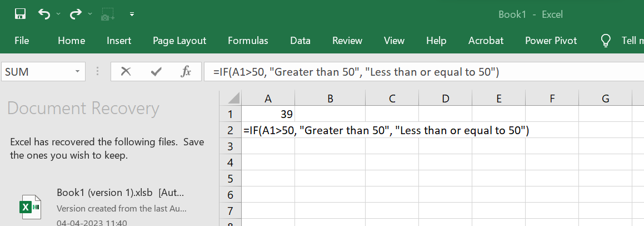The height and width of the screenshot is (226, 644).
Task: Click the recovered Book1 (version 1).xlsb file name
Action: tap(121, 193)
